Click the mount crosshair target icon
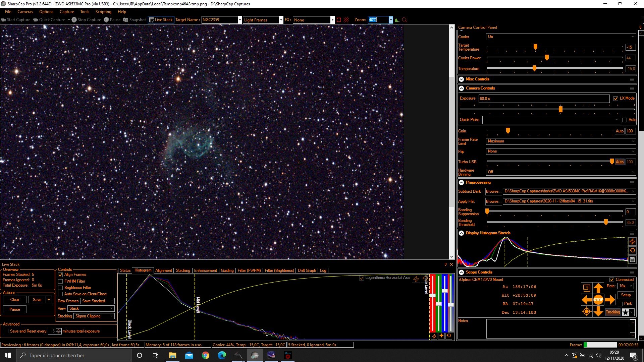Viewport: 644px width, 362px height. click(587, 312)
